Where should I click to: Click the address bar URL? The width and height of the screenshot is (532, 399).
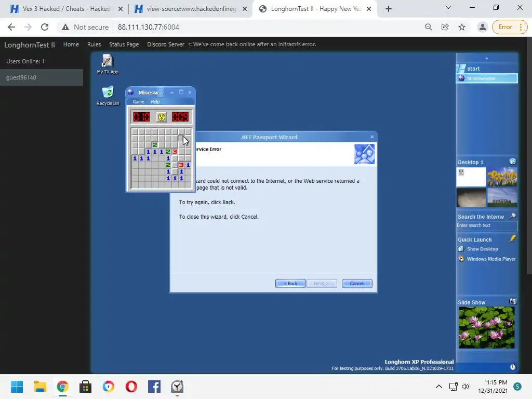[x=148, y=27]
